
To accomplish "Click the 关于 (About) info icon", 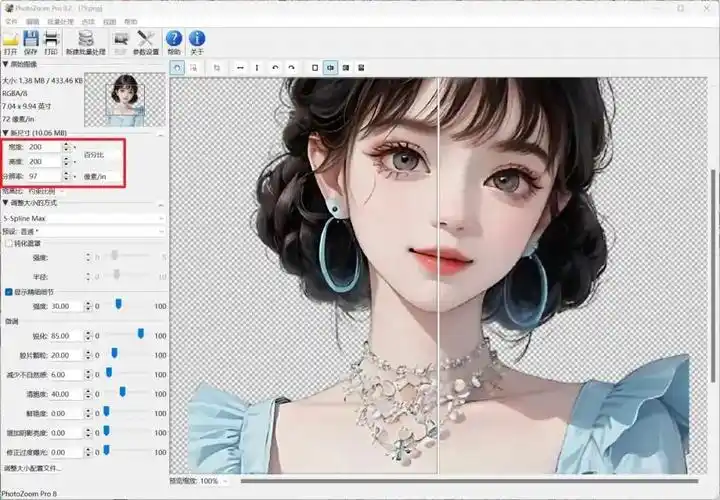I will click(x=196, y=40).
